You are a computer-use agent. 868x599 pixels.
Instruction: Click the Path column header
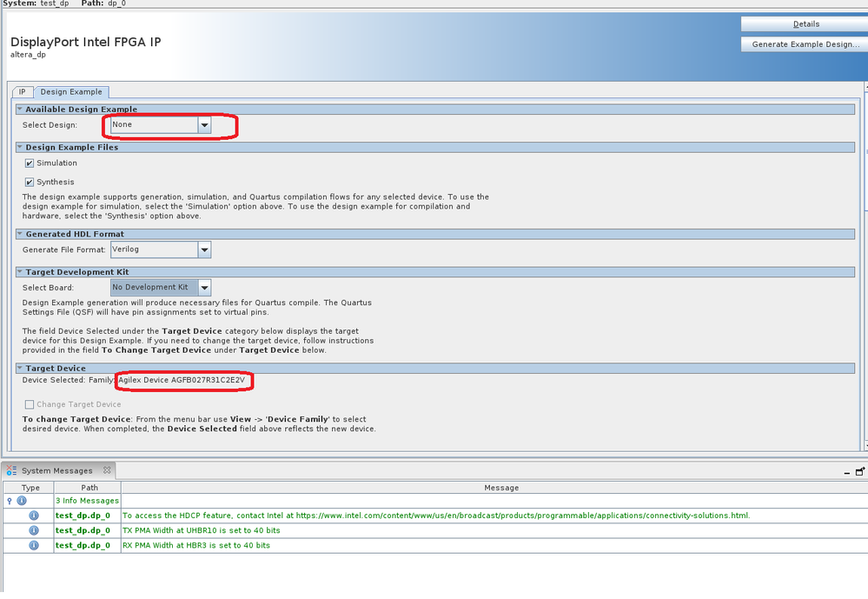click(88, 488)
